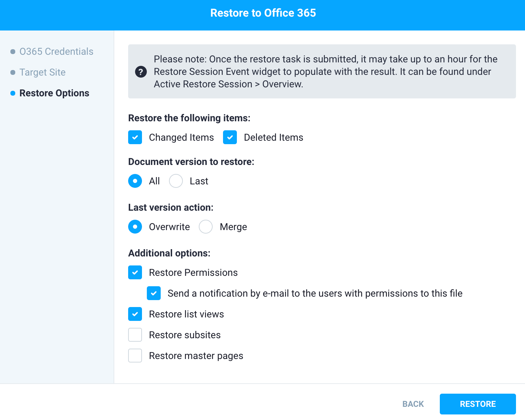Enable Restore subsites checkbox
Screen dimensions: 525x420
pyautogui.click(x=135, y=335)
